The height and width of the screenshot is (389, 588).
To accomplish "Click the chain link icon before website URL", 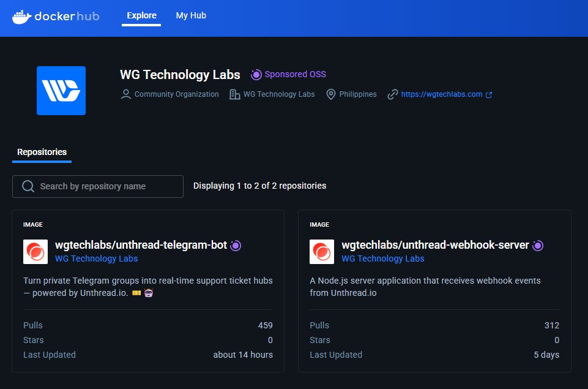I will pyautogui.click(x=393, y=94).
